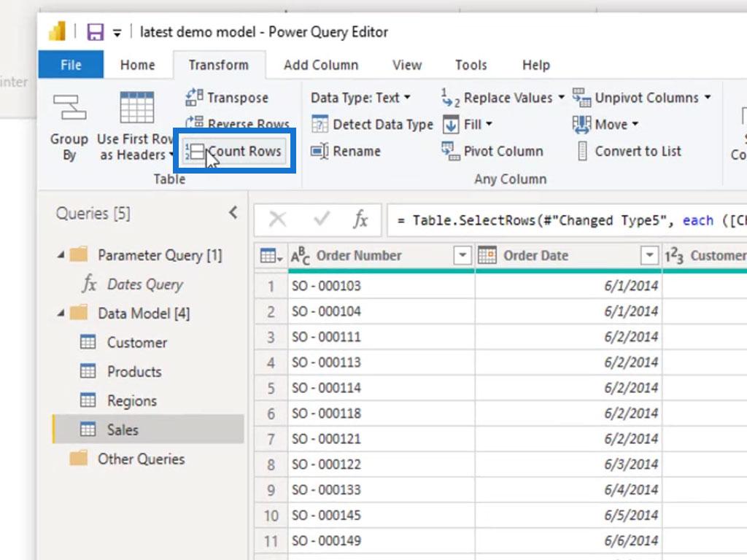
Task: Open the Order Number column filter dropdown
Action: click(462, 256)
